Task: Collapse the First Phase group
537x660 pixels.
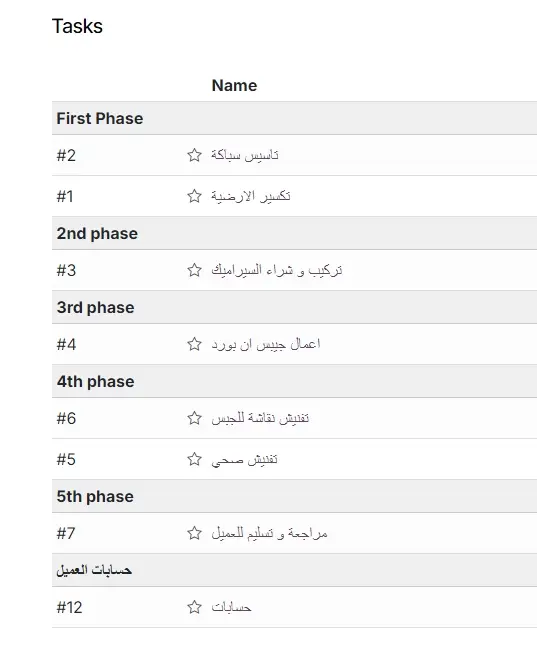Action: click(294, 118)
